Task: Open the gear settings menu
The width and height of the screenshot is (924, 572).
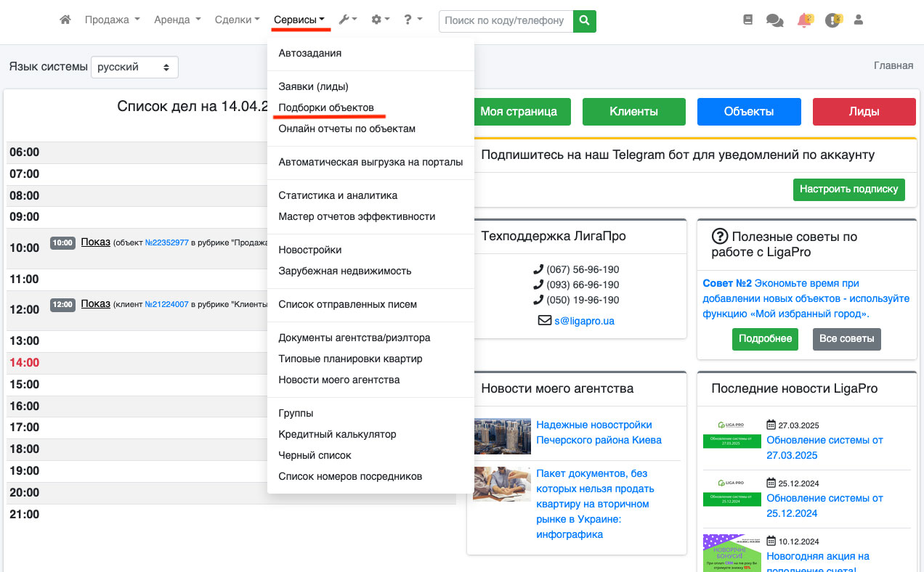Action: (380, 20)
